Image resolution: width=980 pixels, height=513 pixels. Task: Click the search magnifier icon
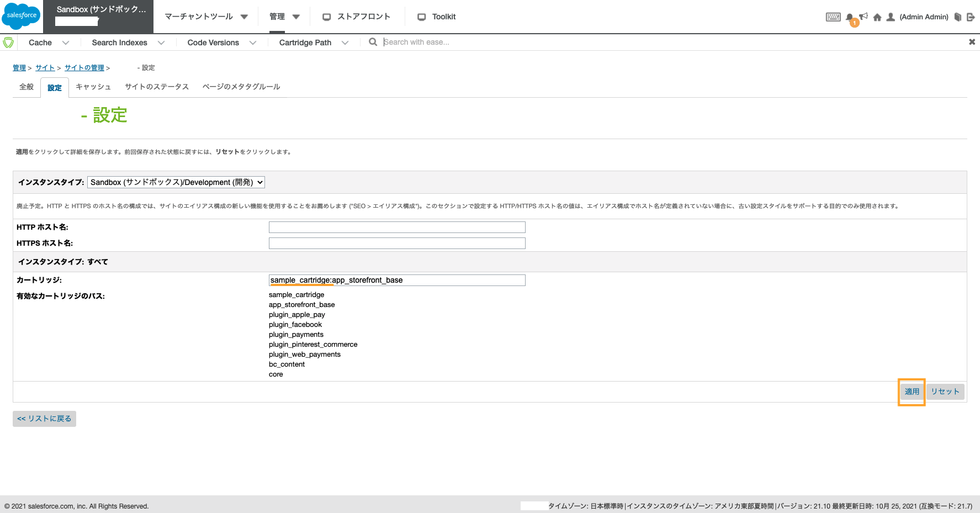[x=373, y=41]
